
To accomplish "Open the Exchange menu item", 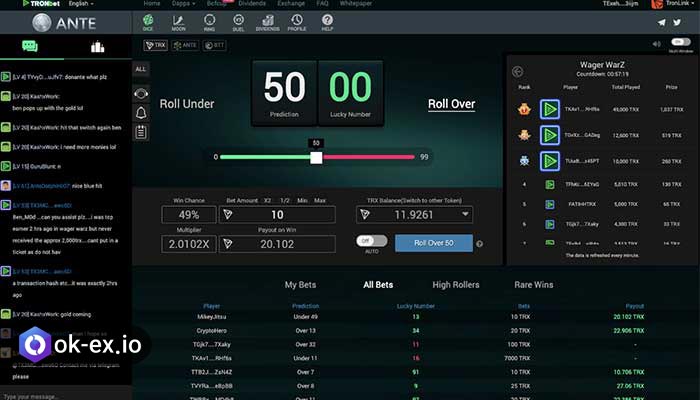I will [291, 4].
